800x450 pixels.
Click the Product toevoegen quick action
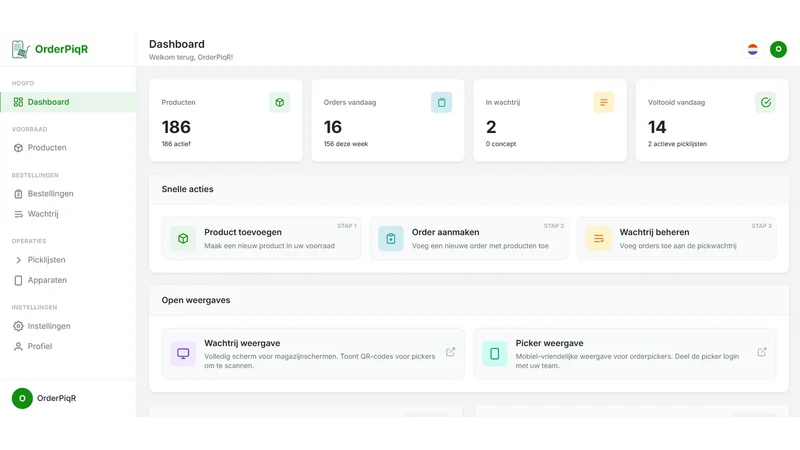tap(261, 238)
